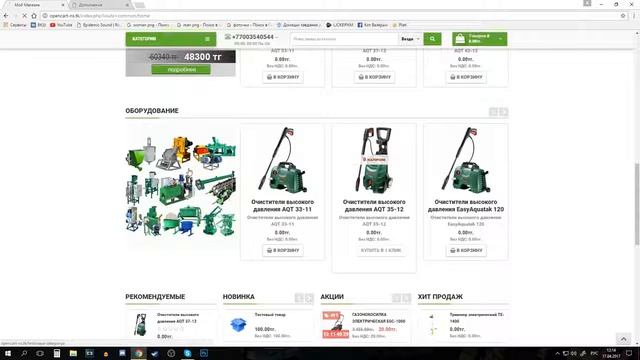Show next items in АКЦИИ section
Screen dimensions: 640x360
pos(407,298)
